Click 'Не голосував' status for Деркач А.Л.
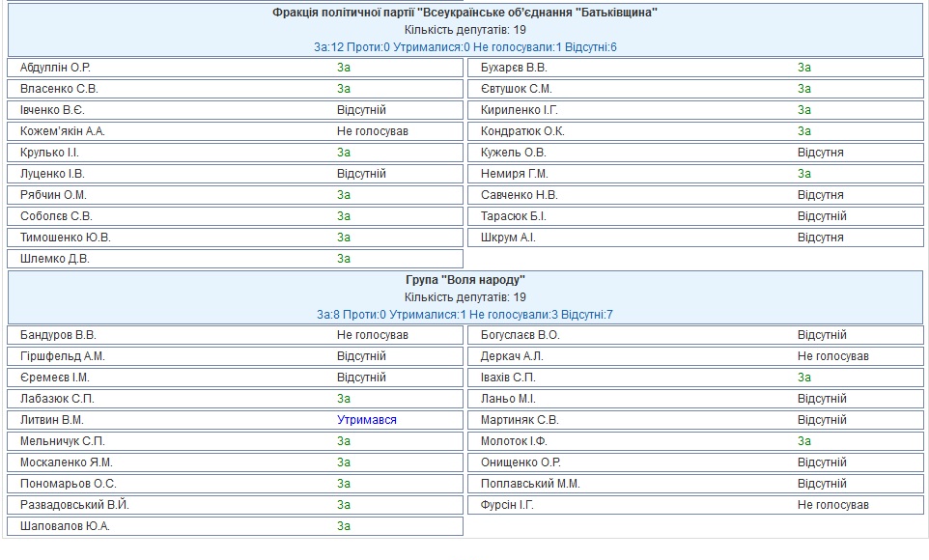The image size is (929, 560). click(x=832, y=356)
